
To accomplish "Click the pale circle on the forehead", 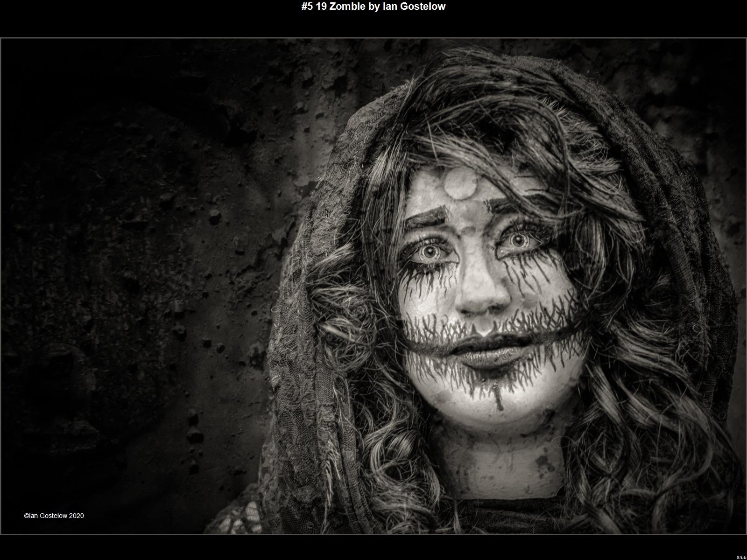I will pyautogui.click(x=460, y=185).
